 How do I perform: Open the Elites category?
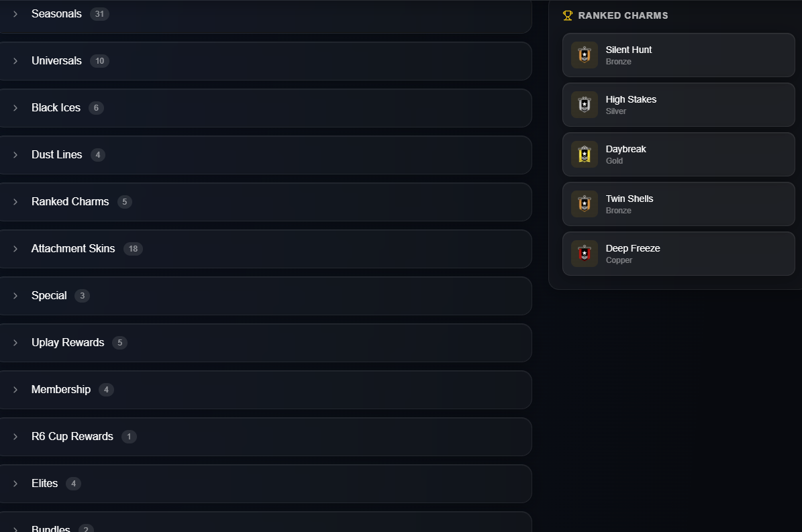click(x=265, y=484)
